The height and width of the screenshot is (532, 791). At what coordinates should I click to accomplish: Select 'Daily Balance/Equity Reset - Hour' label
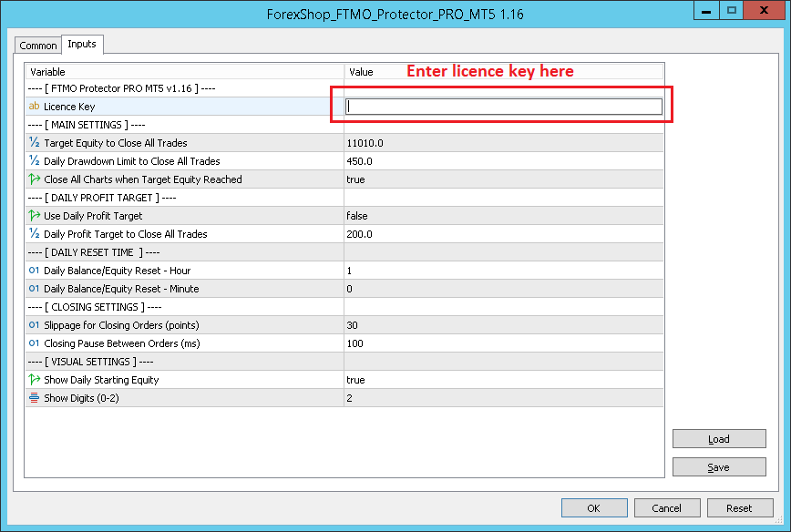pyautogui.click(x=117, y=271)
